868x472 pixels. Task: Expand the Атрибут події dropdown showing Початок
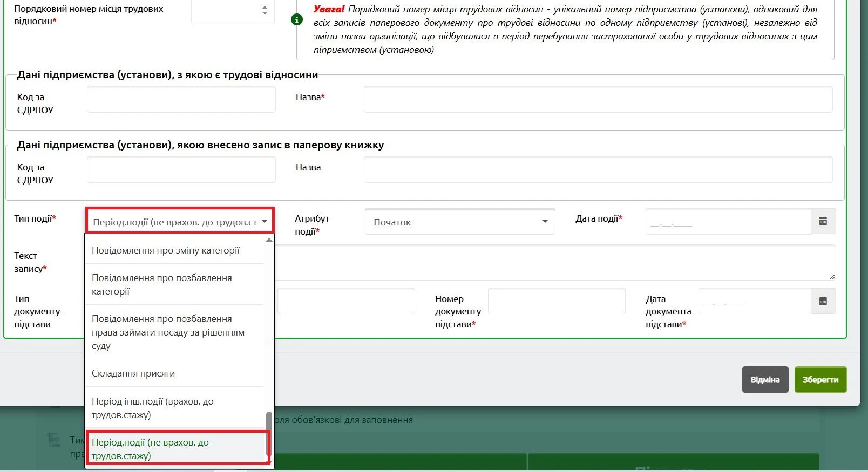click(545, 222)
